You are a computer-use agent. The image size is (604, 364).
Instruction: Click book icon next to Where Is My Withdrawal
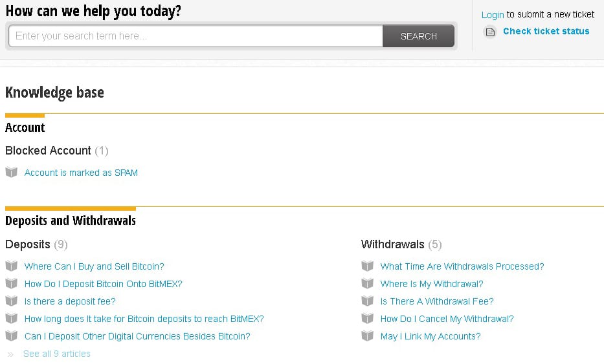click(x=367, y=284)
